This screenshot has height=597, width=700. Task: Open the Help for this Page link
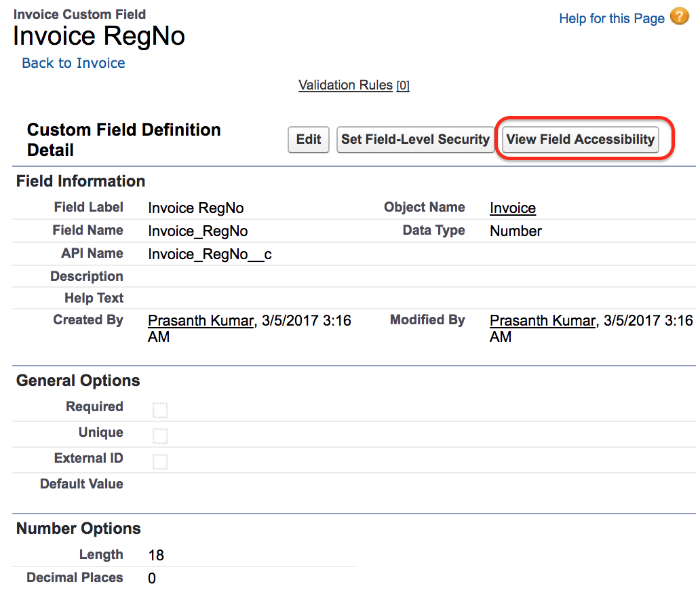pos(612,18)
